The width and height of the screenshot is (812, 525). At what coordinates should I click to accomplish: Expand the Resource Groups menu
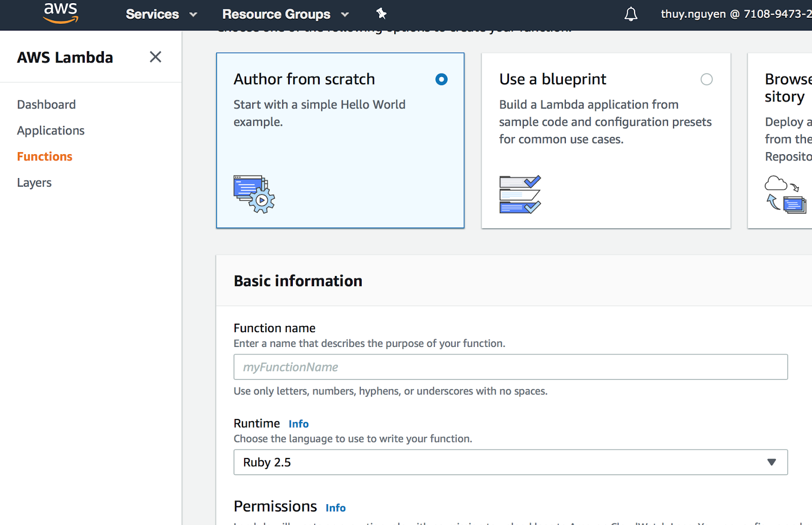[x=285, y=14]
